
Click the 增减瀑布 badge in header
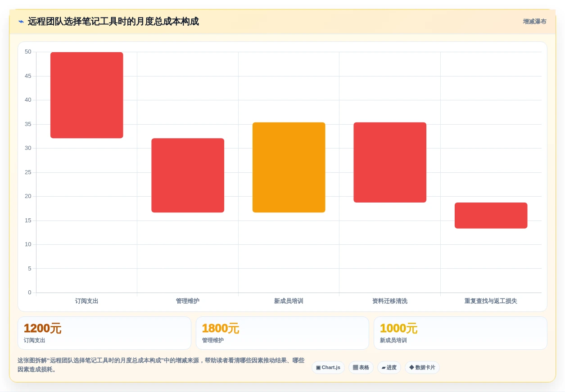(534, 22)
